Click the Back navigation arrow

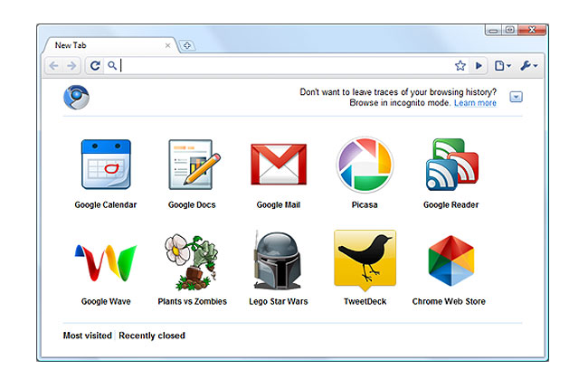(x=53, y=66)
